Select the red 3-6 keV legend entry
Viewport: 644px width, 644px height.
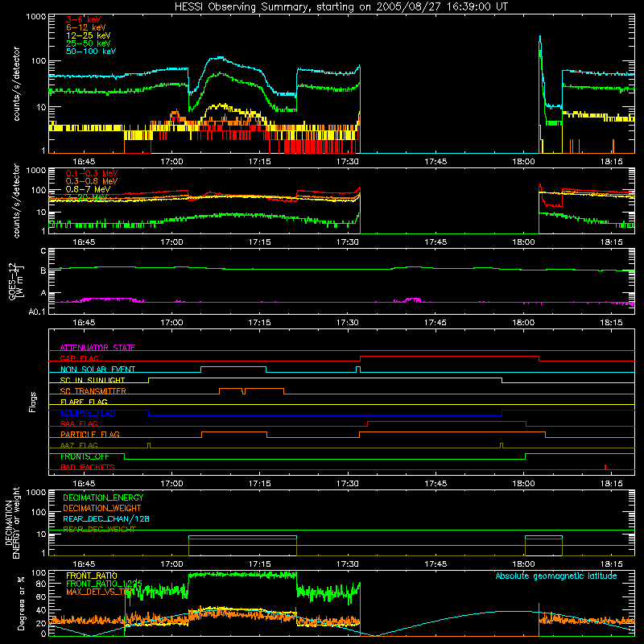click(x=84, y=19)
